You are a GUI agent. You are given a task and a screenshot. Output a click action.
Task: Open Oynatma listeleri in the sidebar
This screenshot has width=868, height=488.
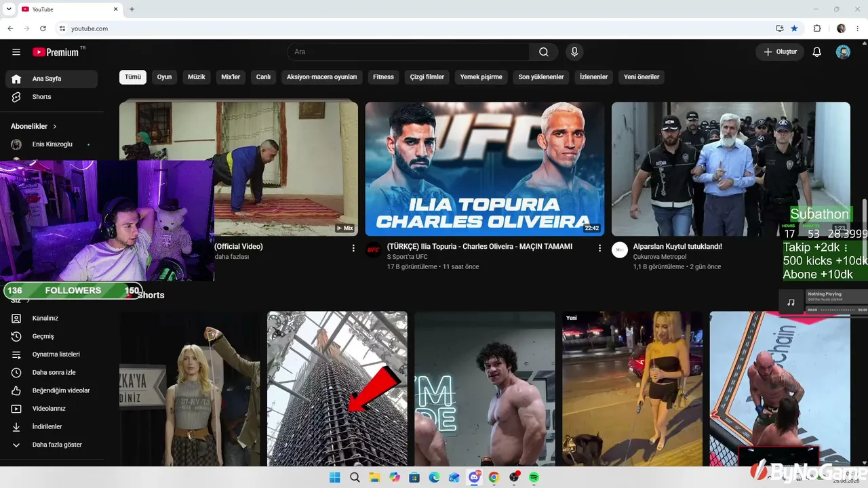pyautogui.click(x=52, y=354)
